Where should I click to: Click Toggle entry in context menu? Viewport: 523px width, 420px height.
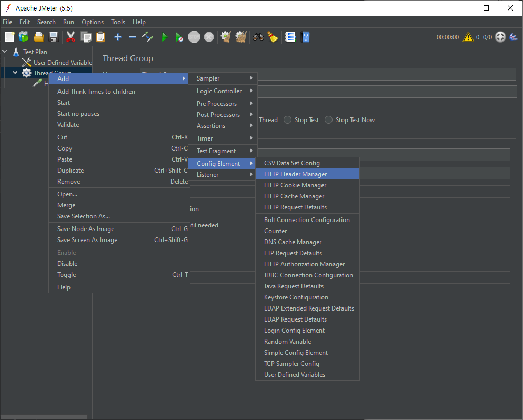coord(119,275)
